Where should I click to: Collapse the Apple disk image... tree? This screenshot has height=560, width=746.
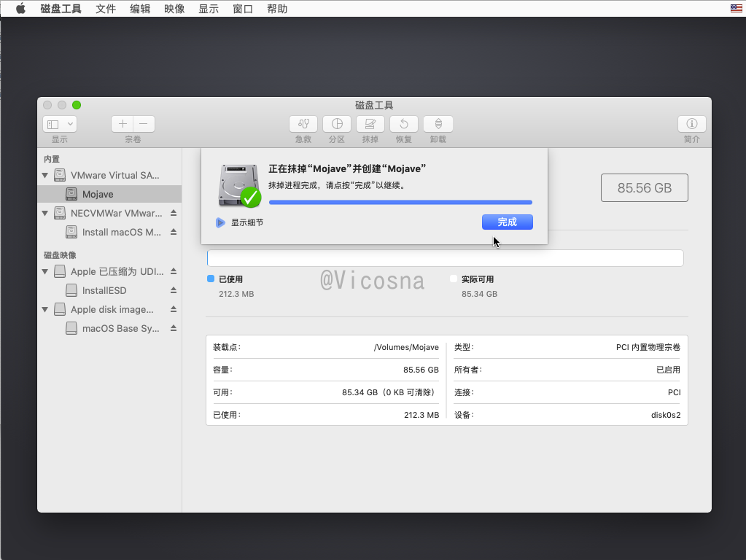(x=45, y=310)
